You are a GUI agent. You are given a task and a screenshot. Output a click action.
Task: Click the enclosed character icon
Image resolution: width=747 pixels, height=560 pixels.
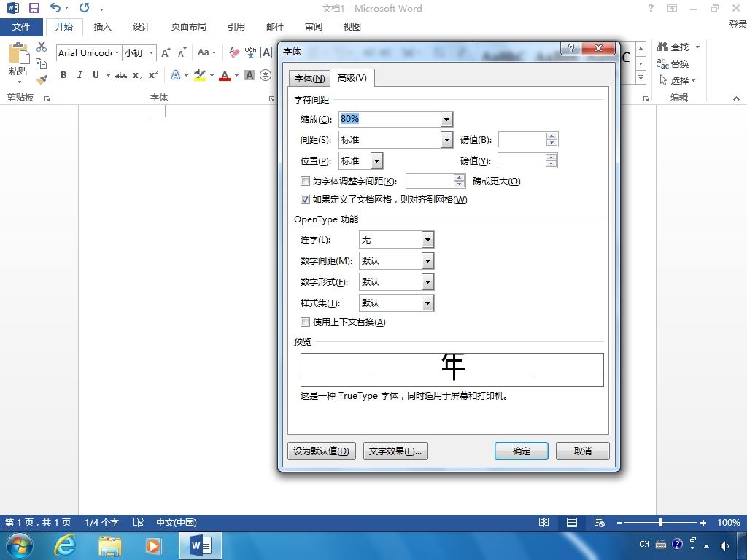pyautogui.click(x=266, y=75)
